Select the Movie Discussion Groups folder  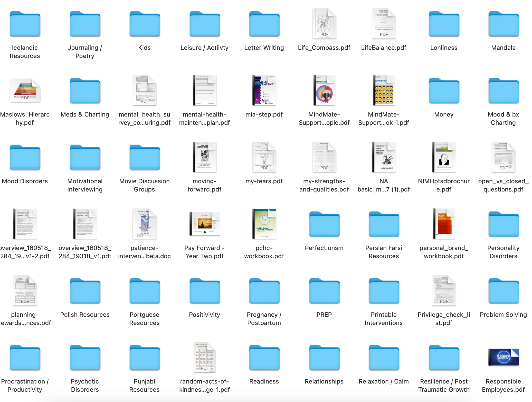click(x=145, y=158)
